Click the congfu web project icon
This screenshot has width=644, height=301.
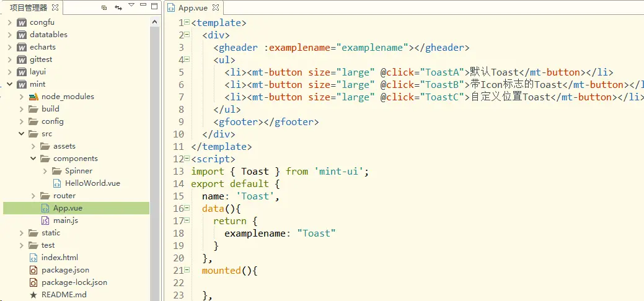[x=22, y=22]
